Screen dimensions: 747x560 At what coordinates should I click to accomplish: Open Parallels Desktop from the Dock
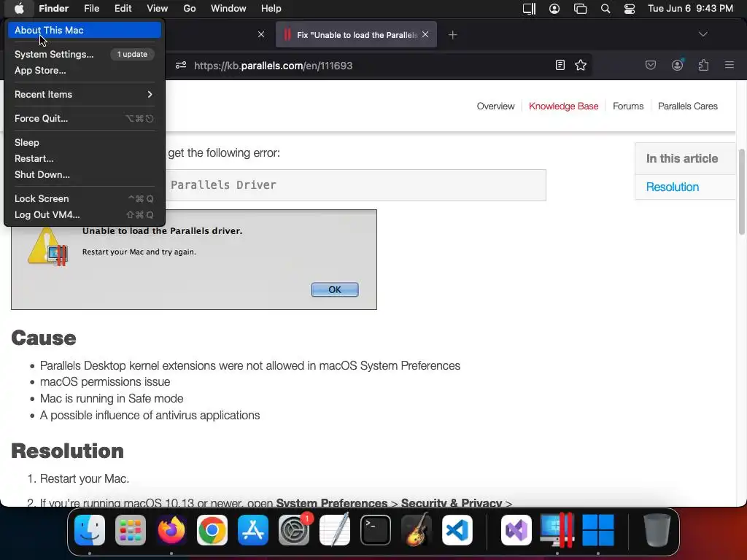click(557, 530)
